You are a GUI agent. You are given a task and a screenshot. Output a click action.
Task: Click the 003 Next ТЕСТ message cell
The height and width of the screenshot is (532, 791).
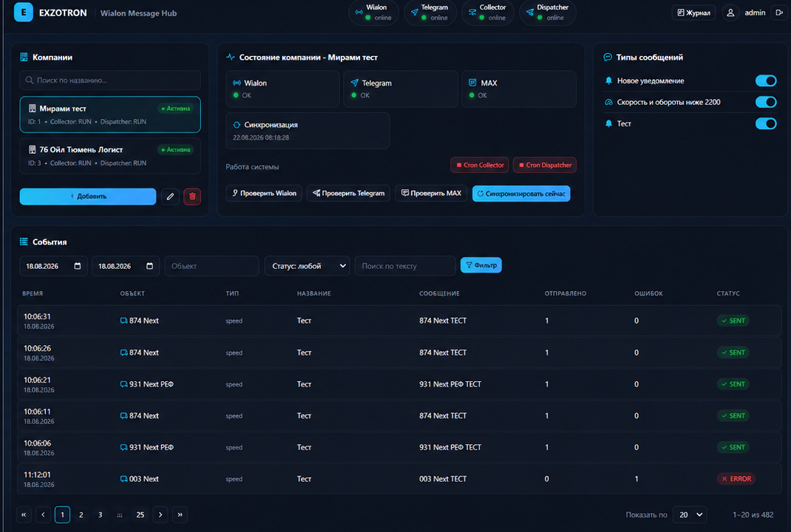point(442,479)
